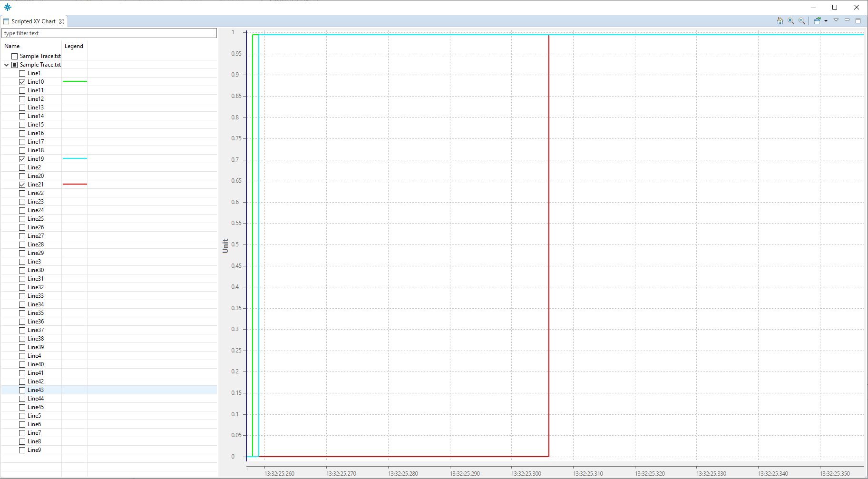Click the new view window icon in the toolbar

[x=818, y=21]
